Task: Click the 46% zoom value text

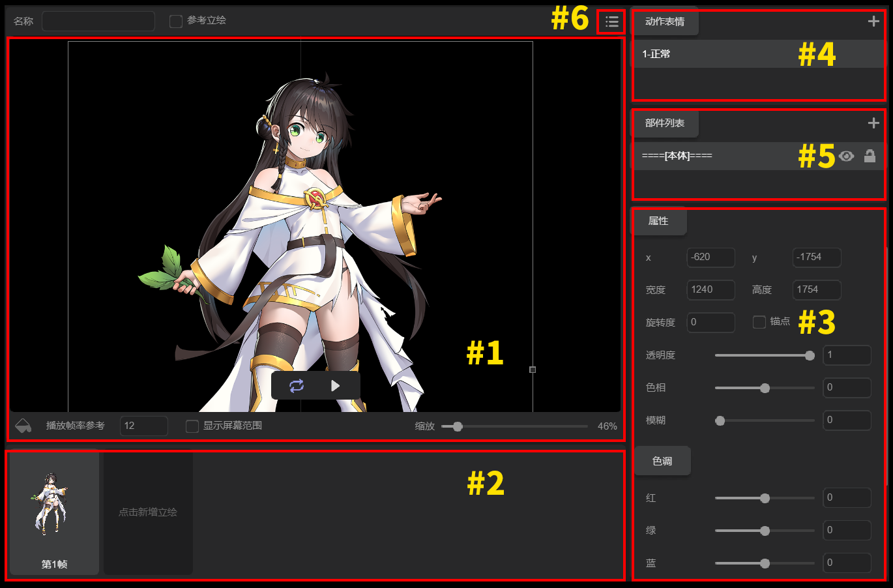Action: coord(607,426)
